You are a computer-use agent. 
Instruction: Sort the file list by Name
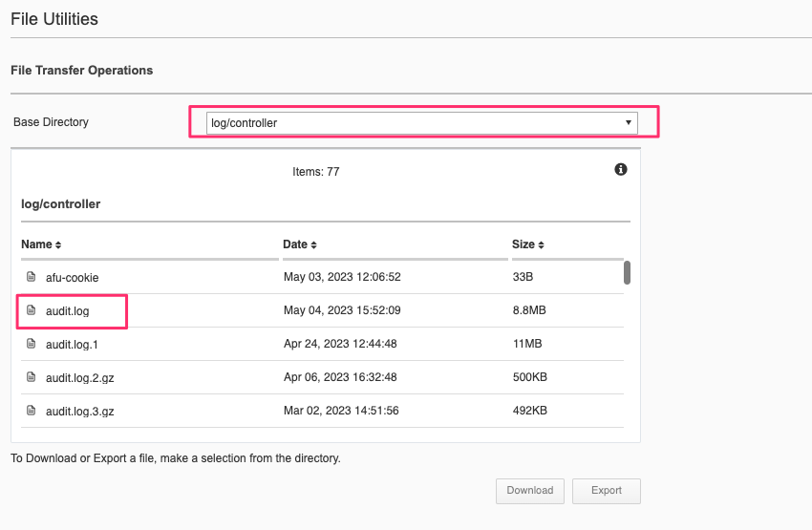pyautogui.click(x=58, y=244)
